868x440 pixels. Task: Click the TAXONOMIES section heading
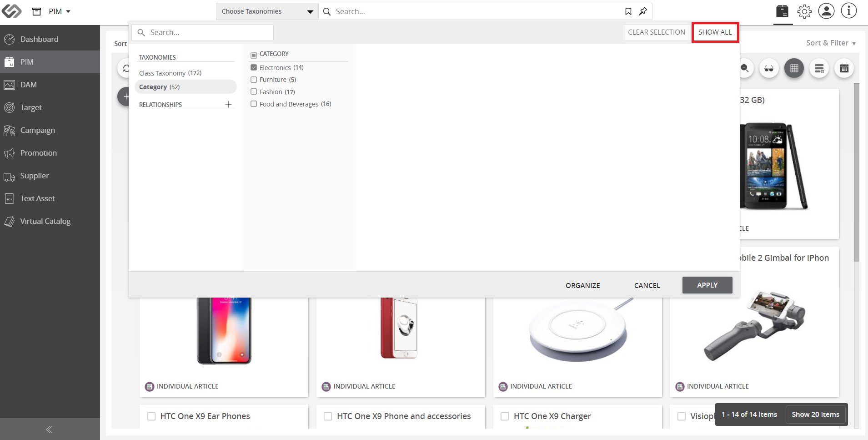pos(157,57)
